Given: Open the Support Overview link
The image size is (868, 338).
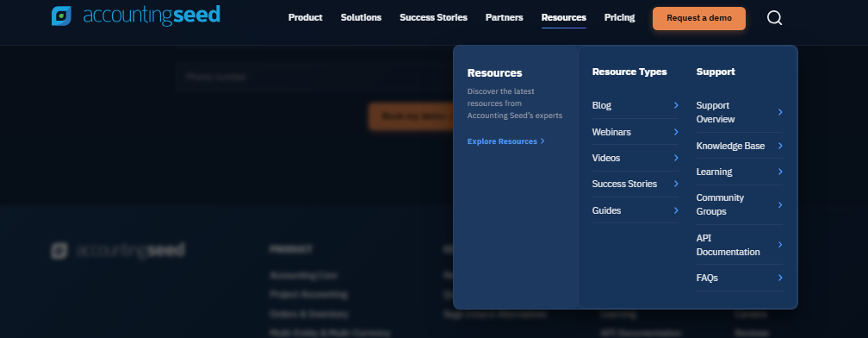Looking at the screenshot, I should 739,112.
